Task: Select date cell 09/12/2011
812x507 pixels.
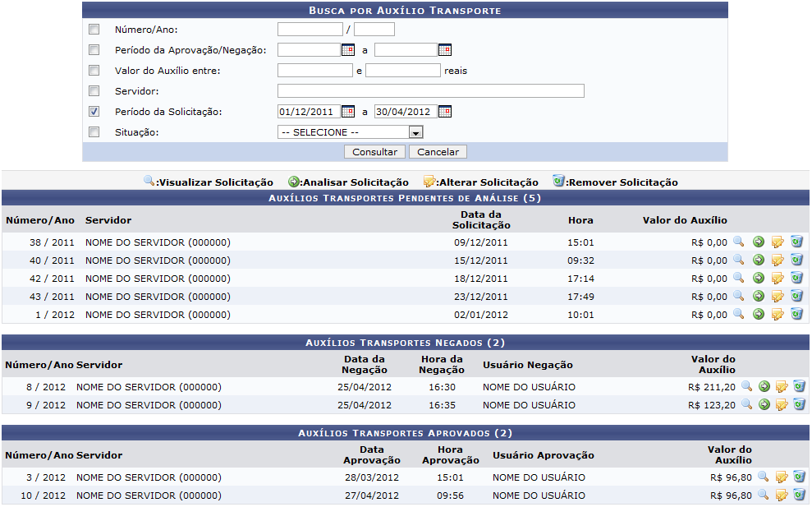Action: [481, 242]
